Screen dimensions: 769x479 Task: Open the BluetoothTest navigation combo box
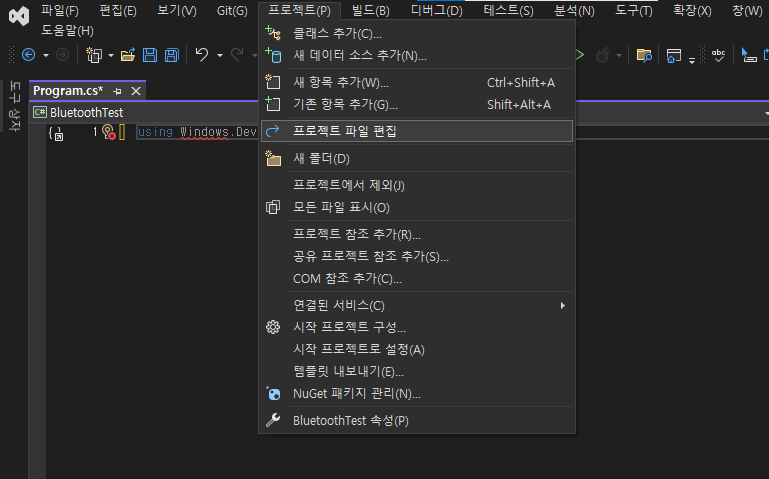coord(399,112)
